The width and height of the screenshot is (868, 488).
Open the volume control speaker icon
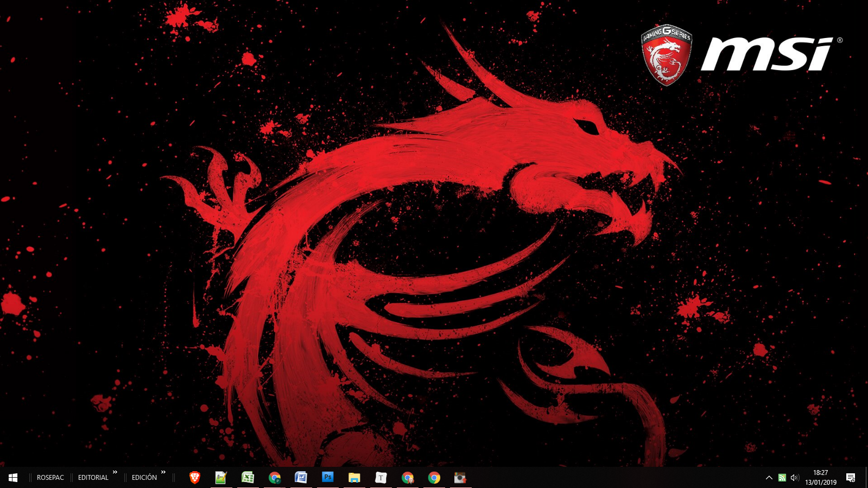pos(795,478)
